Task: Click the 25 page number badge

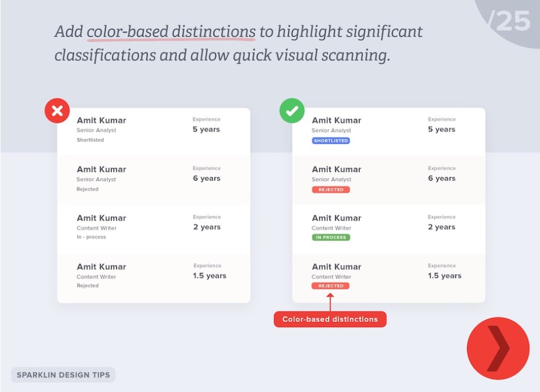Action: 509,21
